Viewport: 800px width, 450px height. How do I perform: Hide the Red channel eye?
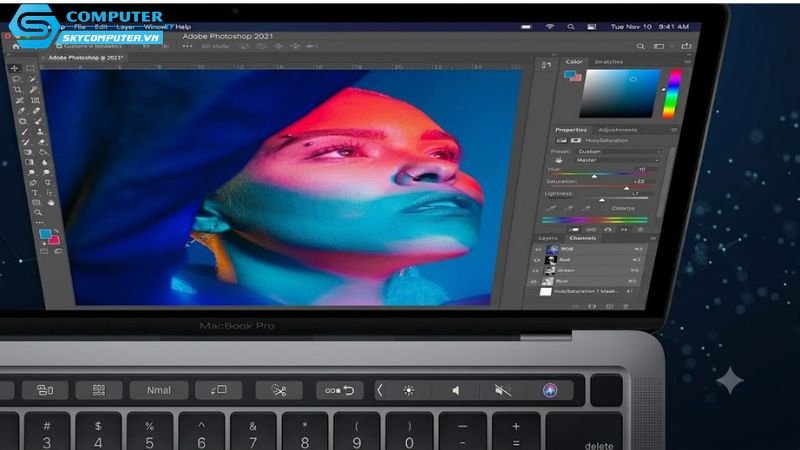pos(537,260)
